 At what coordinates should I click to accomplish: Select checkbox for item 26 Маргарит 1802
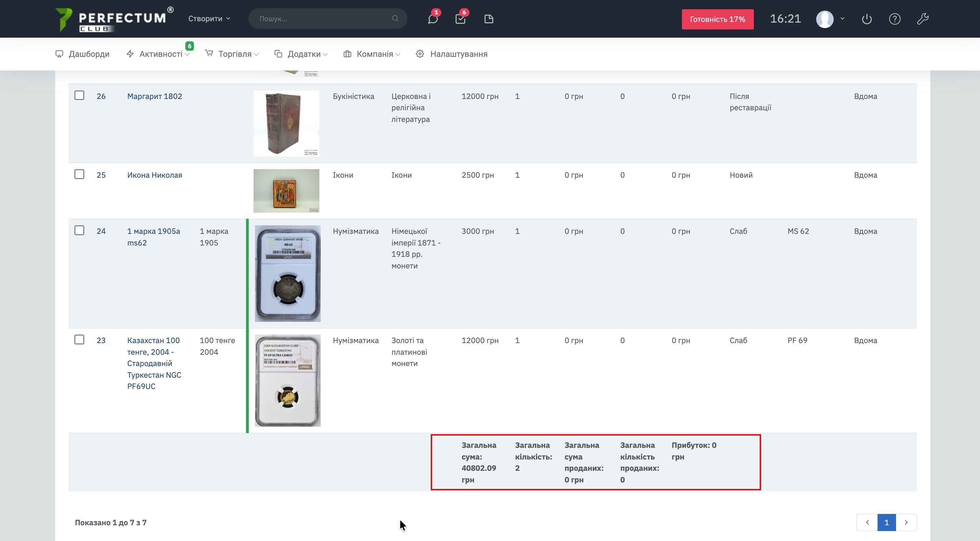(x=79, y=96)
